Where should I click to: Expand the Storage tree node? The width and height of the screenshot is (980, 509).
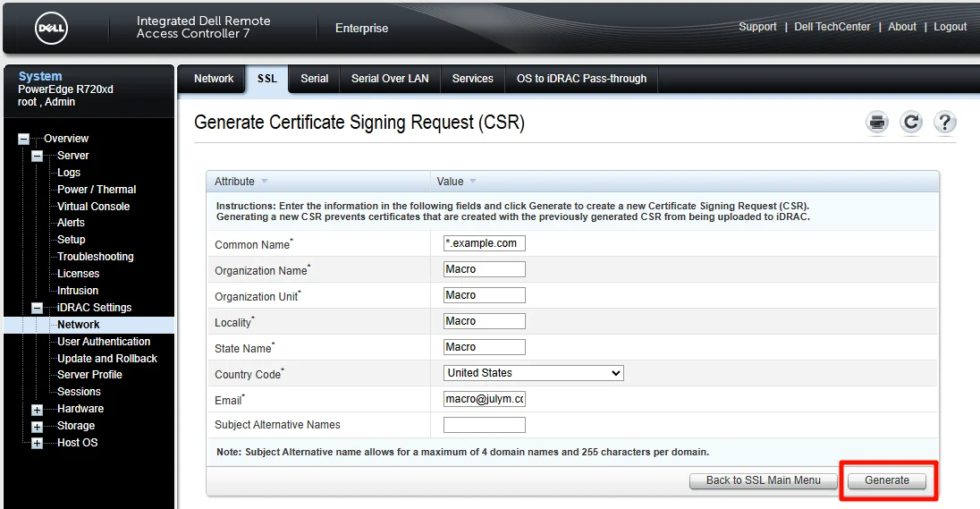click(38, 427)
